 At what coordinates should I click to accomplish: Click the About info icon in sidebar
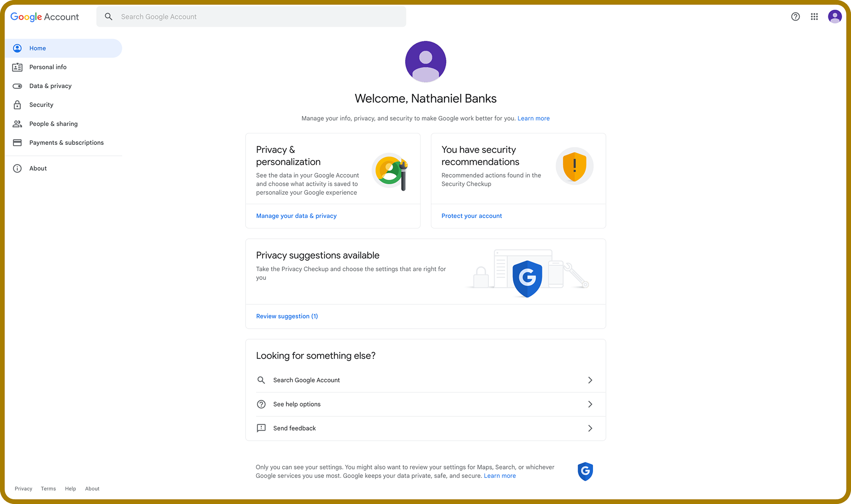coord(17,168)
